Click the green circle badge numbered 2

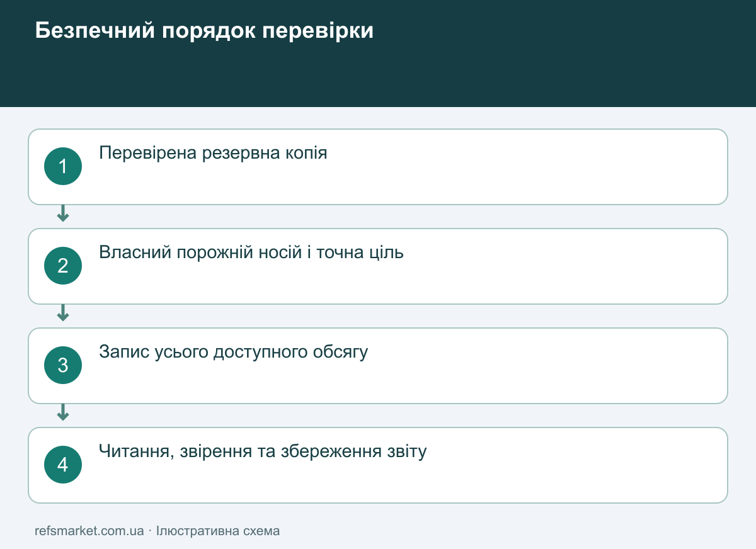[x=63, y=266]
